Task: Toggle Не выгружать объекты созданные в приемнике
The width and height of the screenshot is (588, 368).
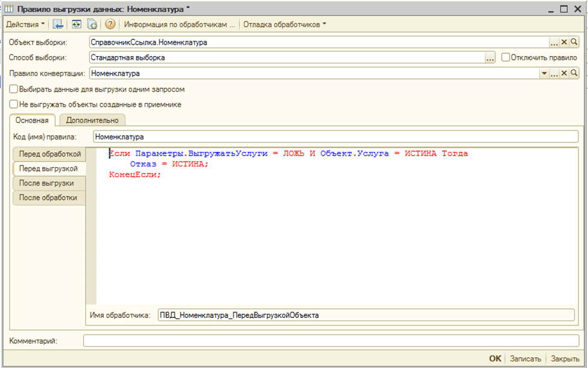Action: point(13,104)
